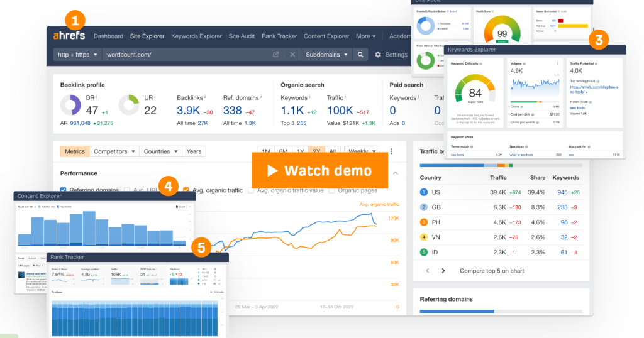Viewport: 644px width, 338px height.
Task: Uncheck the Avg. organic traffic checkbox
Action: pos(186,190)
